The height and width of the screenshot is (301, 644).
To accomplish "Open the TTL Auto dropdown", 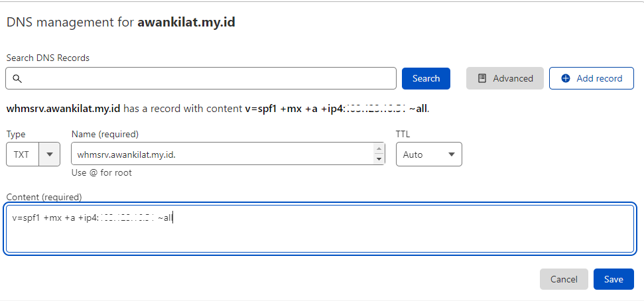I will pyautogui.click(x=429, y=154).
